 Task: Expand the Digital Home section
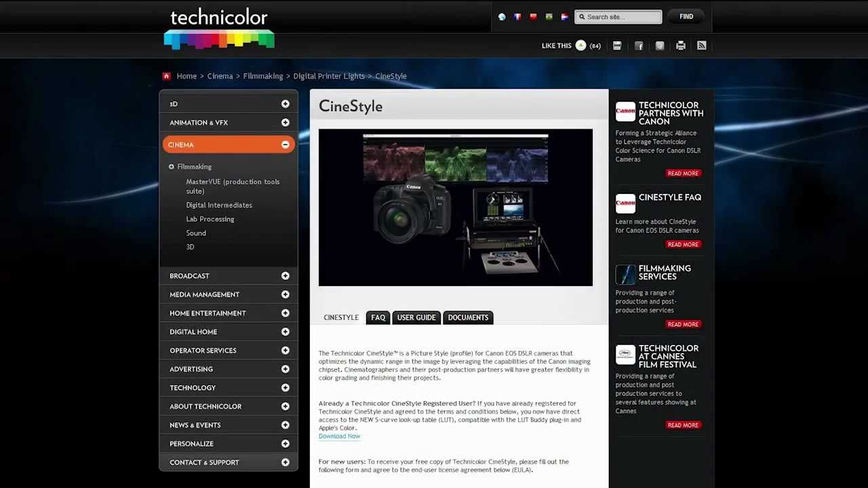point(285,331)
